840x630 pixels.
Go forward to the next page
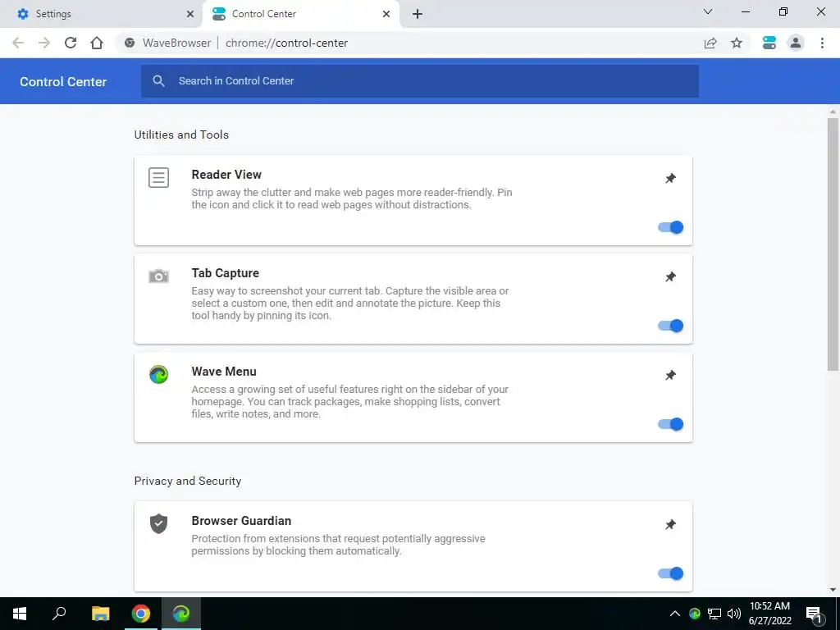point(44,43)
